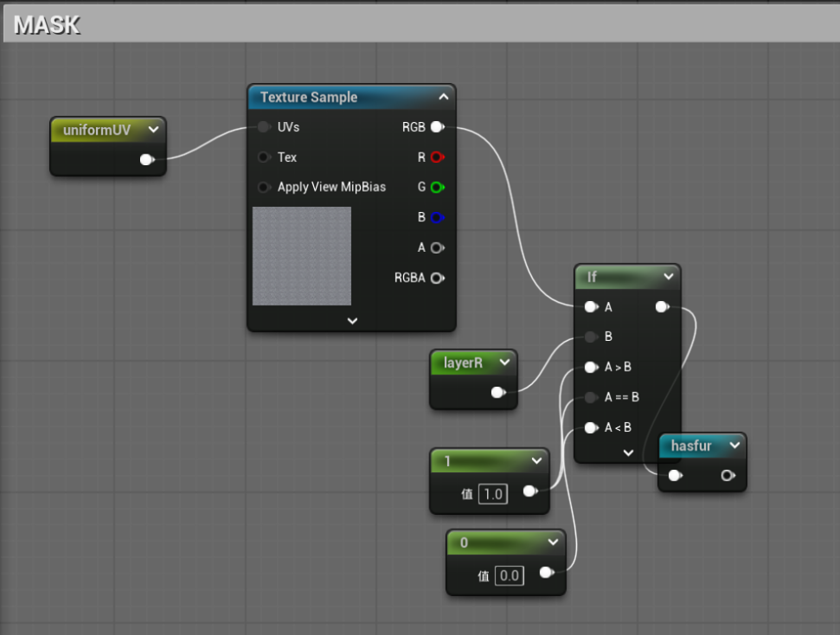
Task: Click the B input pin on If node
Action: coord(591,337)
